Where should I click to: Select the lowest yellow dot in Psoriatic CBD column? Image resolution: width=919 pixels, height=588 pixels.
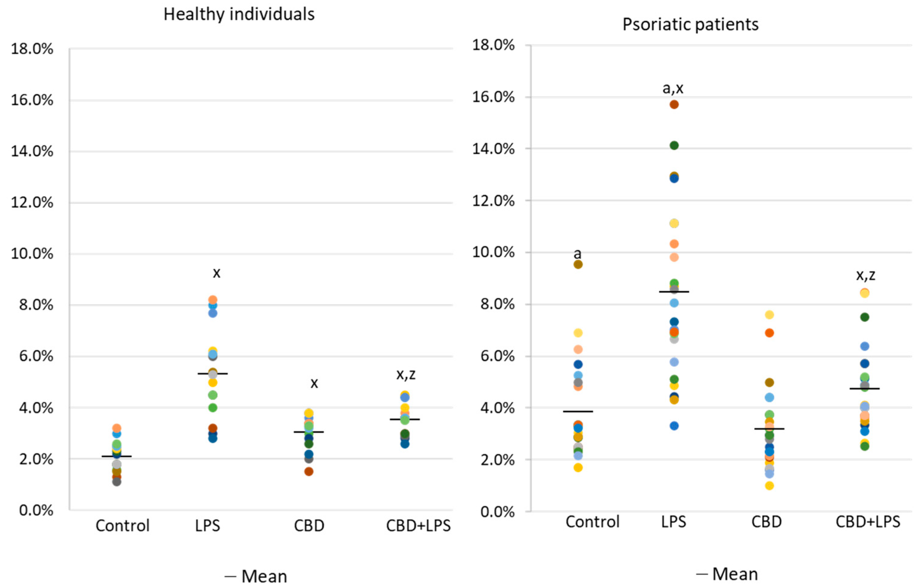point(769,486)
